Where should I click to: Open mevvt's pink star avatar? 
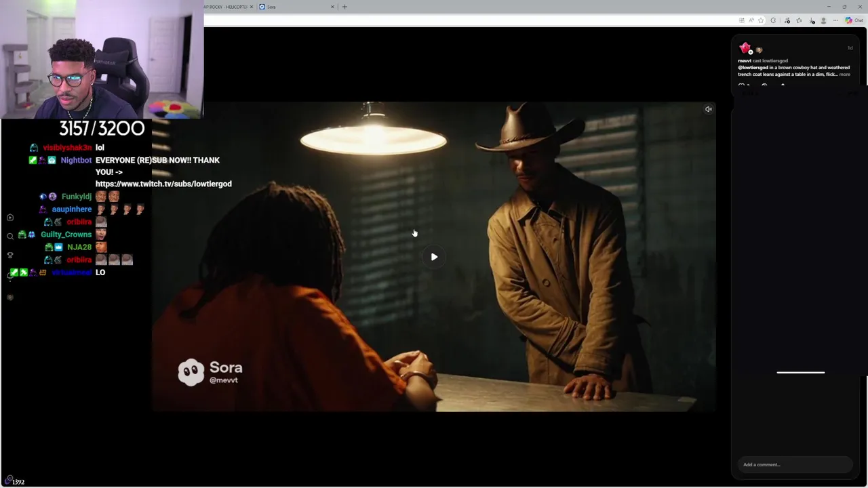pos(745,48)
